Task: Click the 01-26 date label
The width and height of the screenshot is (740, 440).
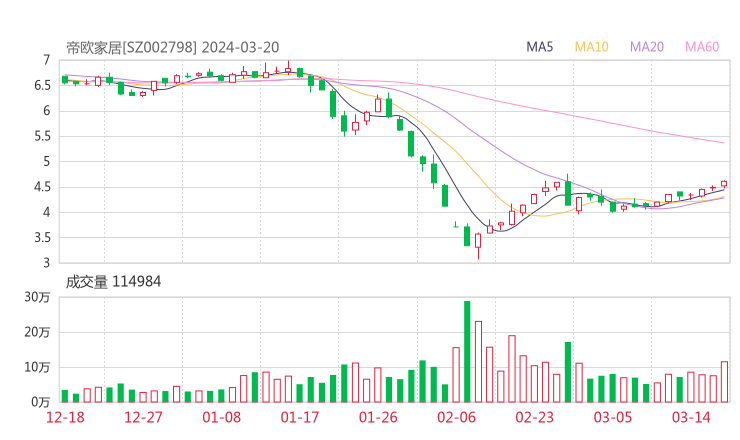Action: pyautogui.click(x=378, y=417)
